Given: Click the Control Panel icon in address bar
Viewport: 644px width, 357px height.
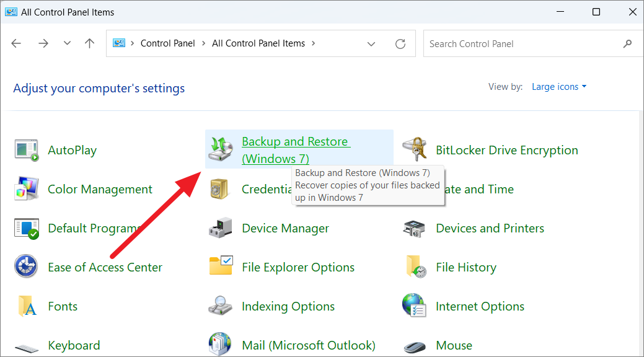Looking at the screenshot, I should (119, 43).
